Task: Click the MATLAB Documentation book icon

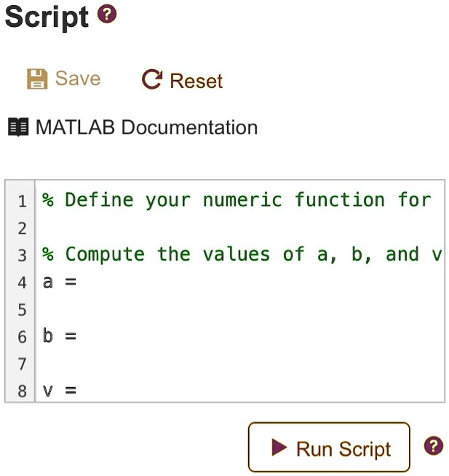Action: click(17, 127)
